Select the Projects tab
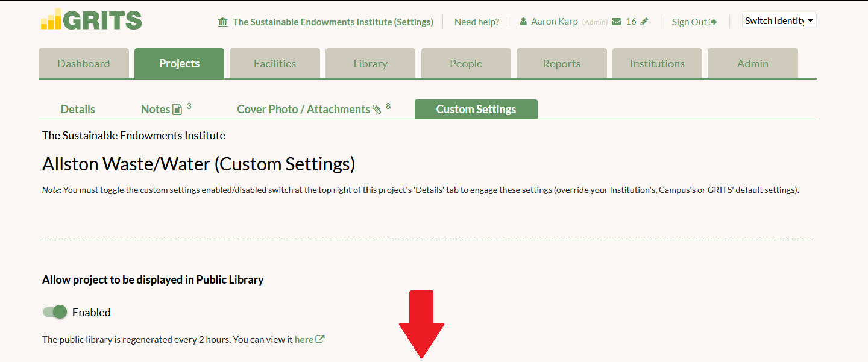 click(179, 63)
